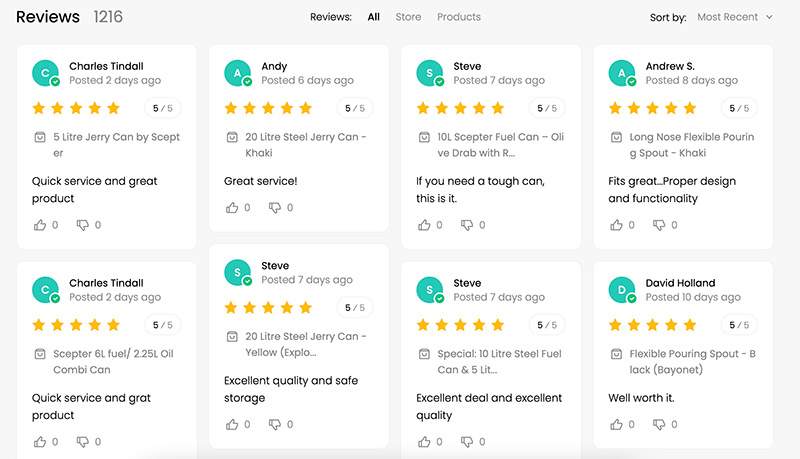Viewport: 800px width, 459px height.
Task: Click the 5/5 rating badge on Andrew S.'s review
Action: 739,108
